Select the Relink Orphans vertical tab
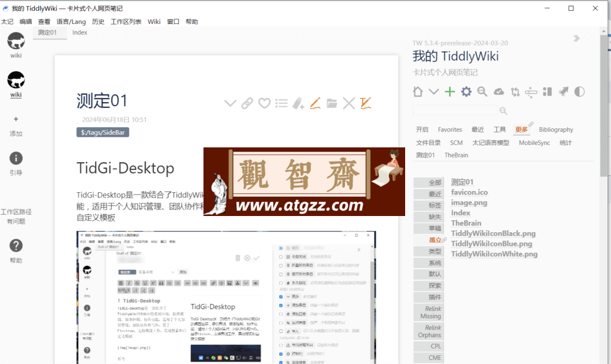Screen dimensions: 611x364 point(428,331)
